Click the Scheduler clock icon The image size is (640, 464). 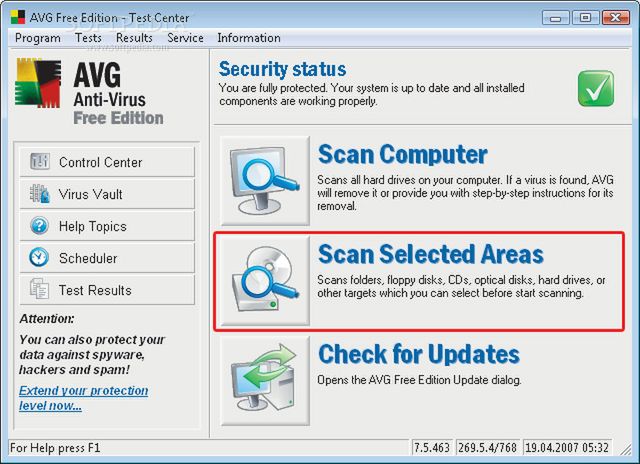(39, 258)
